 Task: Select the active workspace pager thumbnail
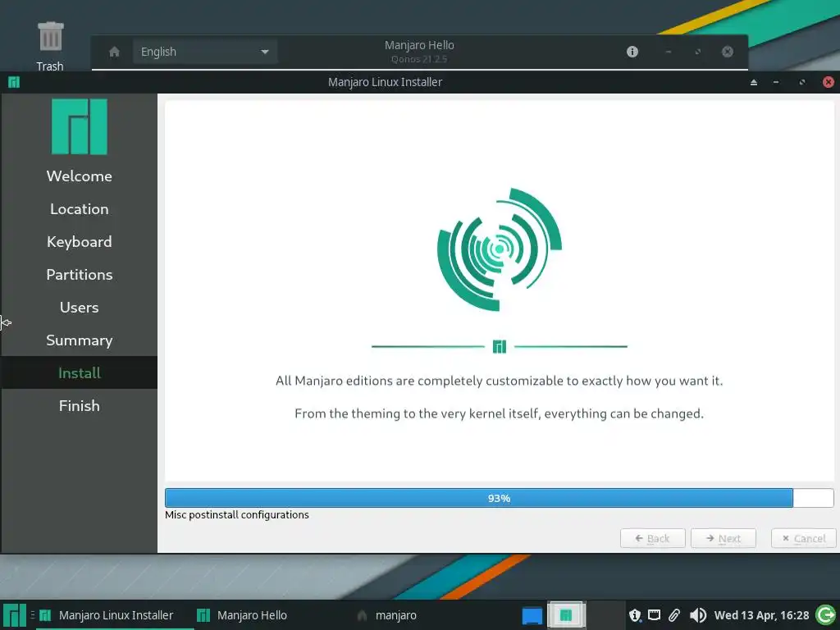coord(567,615)
